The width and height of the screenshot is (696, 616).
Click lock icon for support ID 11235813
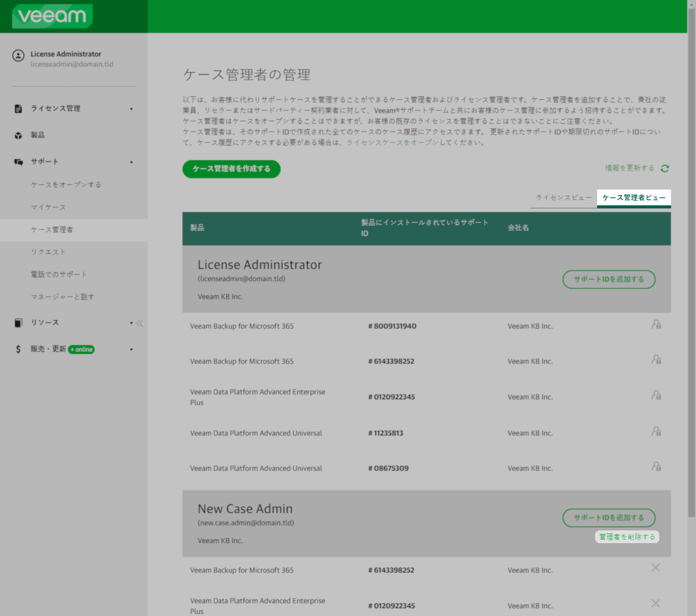[x=656, y=432]
